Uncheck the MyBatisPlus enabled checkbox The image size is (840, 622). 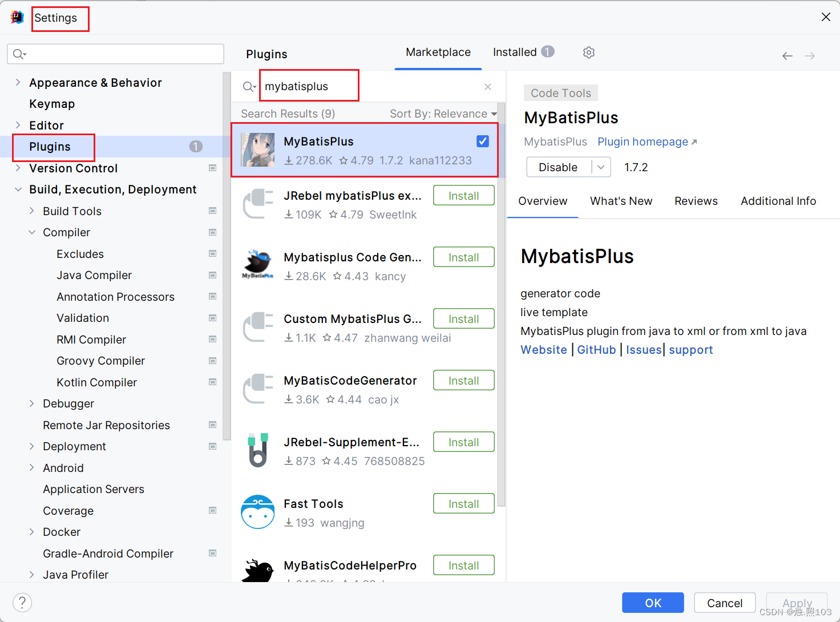[483, 141]
